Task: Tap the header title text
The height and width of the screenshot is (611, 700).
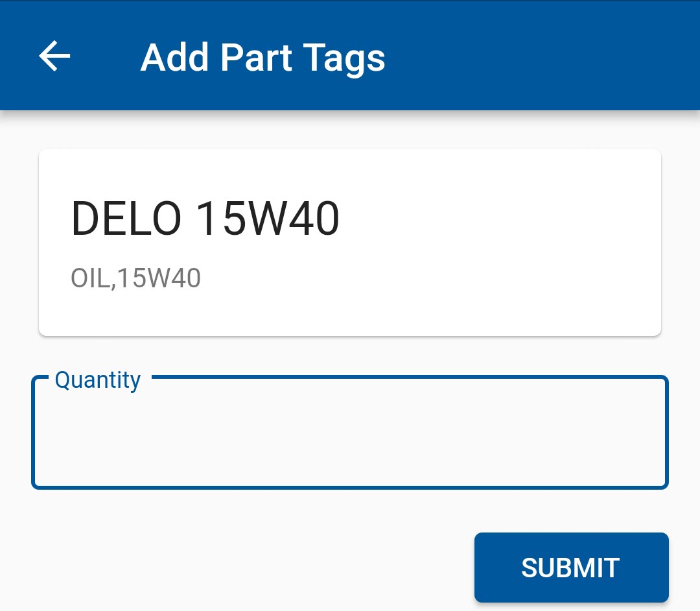Action: 262,57
